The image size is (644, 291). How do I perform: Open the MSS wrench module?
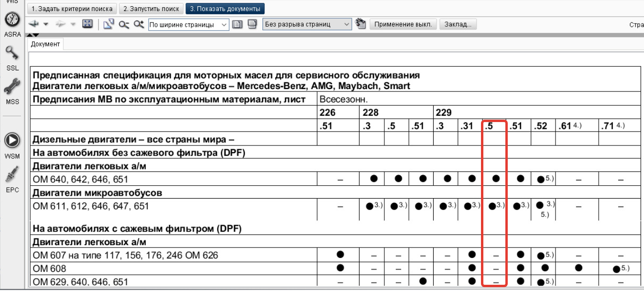[12, 87]
